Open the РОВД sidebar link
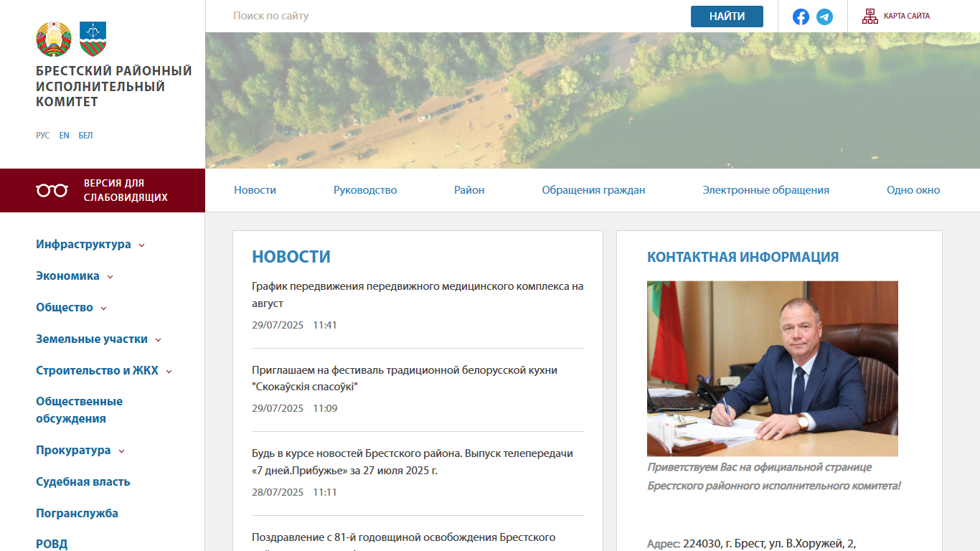 click(52, 545)
